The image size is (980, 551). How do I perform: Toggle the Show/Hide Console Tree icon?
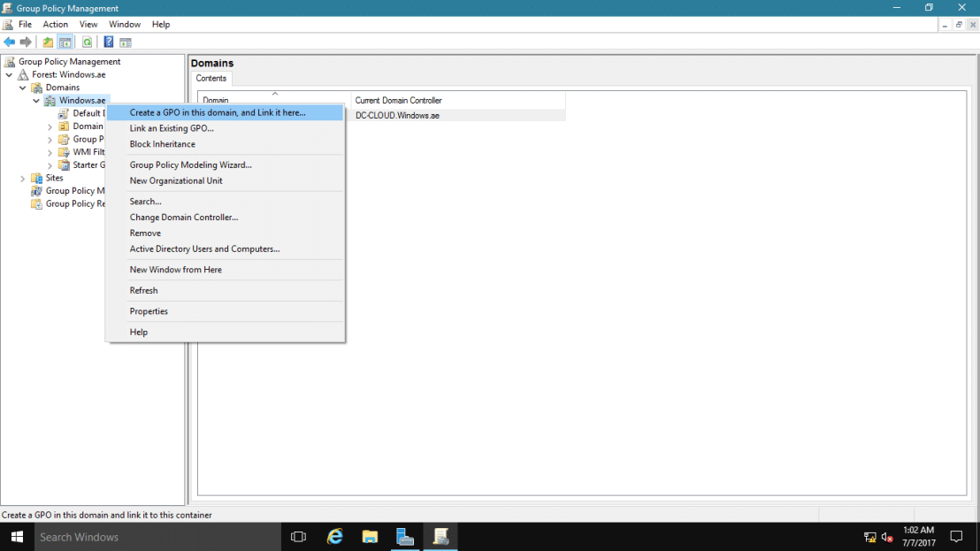pos(65,42)
